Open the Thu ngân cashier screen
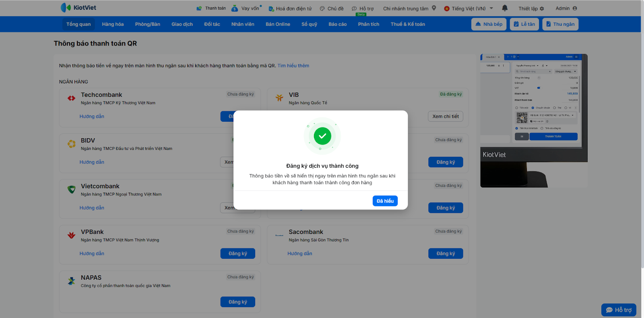This screenshot has width=644, height=318. (x=560, y=24)
